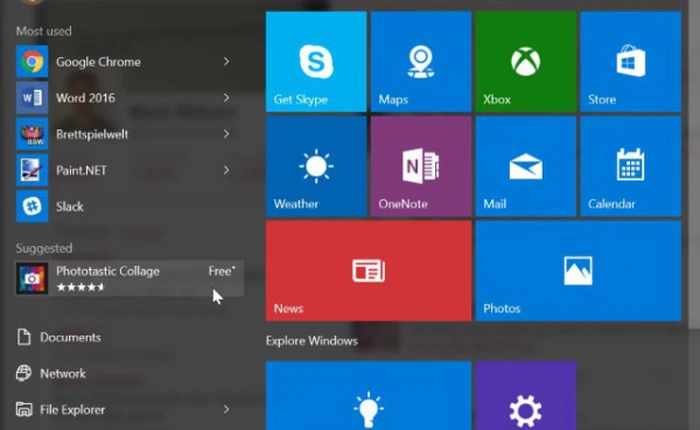
Task: Open the red News tile
Action: (x=368, y=271)
